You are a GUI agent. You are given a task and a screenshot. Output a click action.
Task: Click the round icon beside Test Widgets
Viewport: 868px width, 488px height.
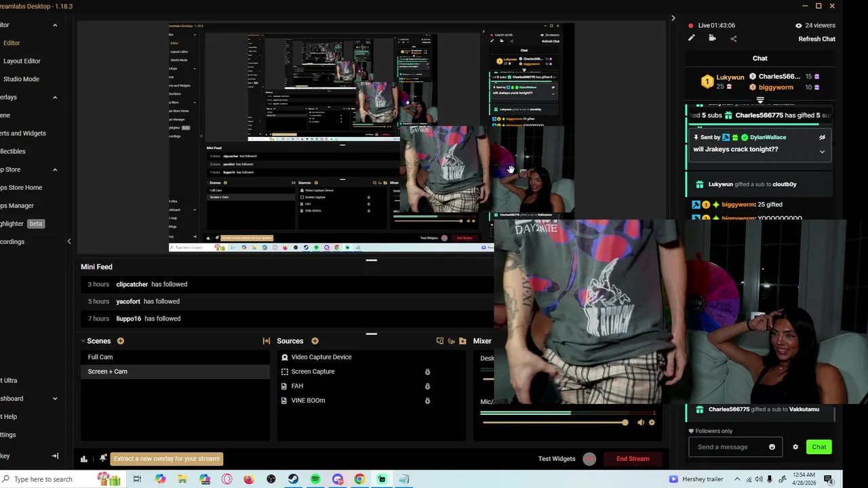[589, 459]
